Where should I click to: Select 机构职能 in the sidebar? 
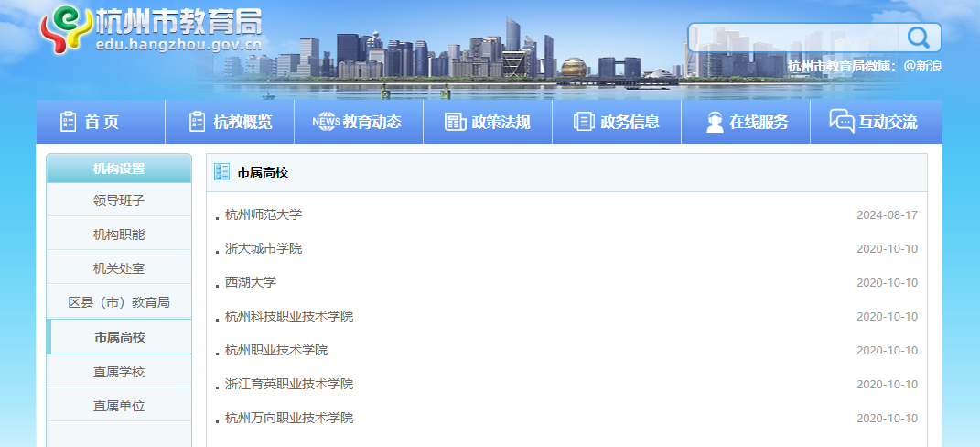click(x=119, y=234)
